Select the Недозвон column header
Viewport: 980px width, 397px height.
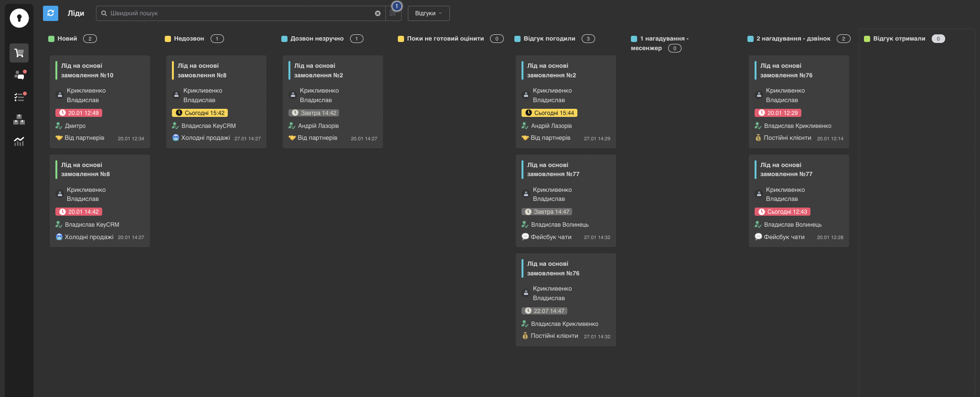click(x=189, y=39)
